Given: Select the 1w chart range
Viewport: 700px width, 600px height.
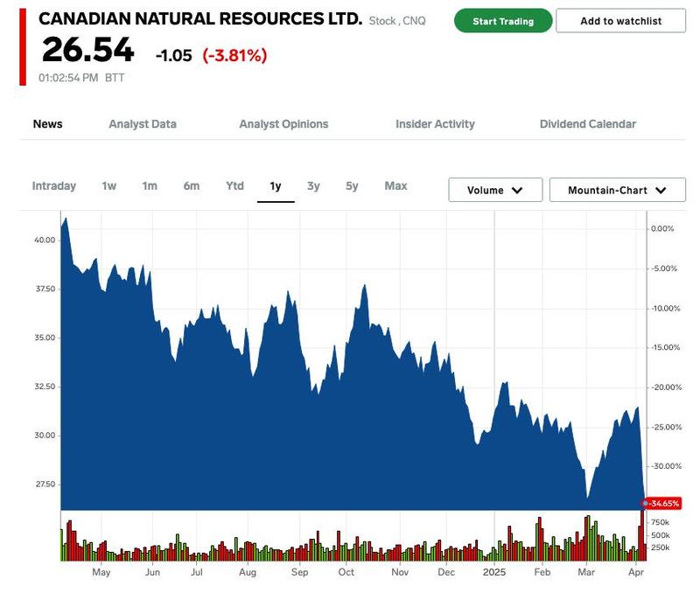Looking at the screenshot, I should (109, 186).
